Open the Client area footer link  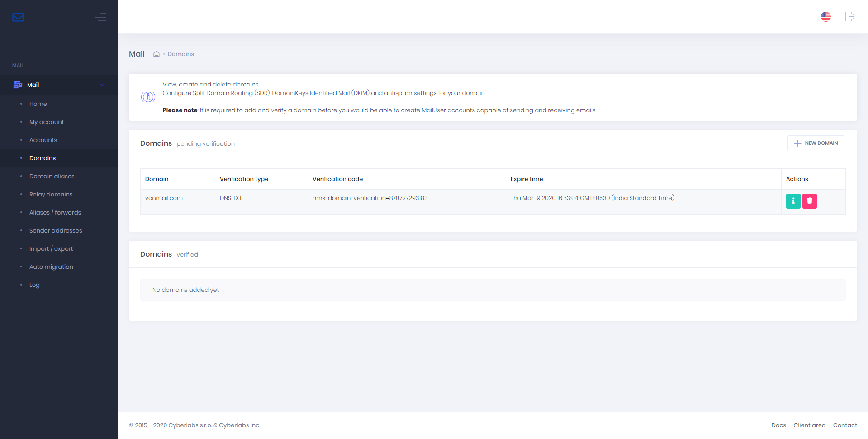point(809,425)
